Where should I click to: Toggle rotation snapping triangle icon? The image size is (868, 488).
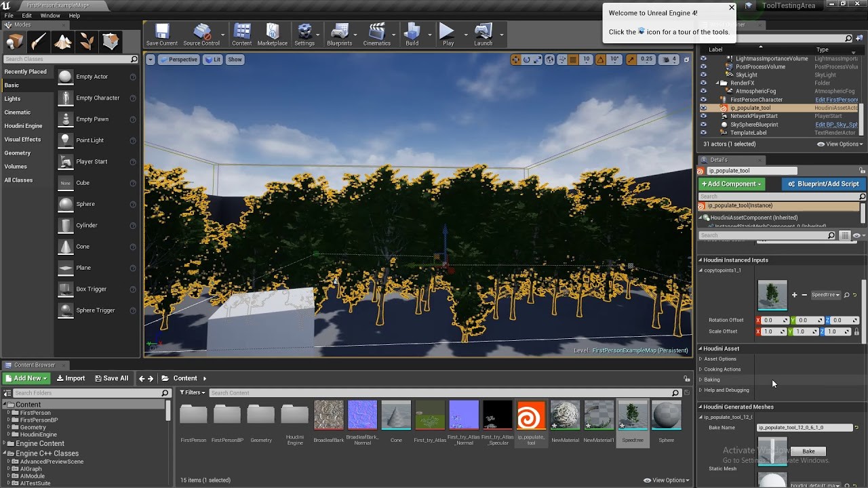[601, 60]
